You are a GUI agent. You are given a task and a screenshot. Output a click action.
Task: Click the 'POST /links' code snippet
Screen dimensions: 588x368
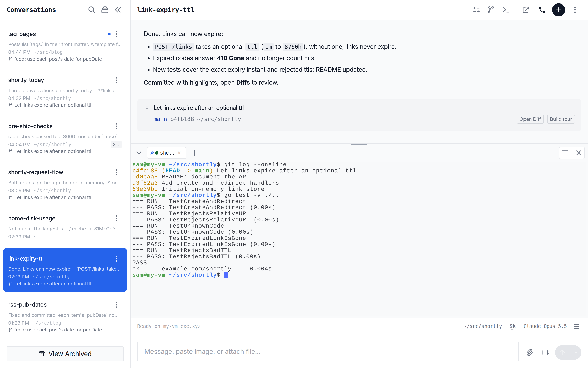pos(173,47)
